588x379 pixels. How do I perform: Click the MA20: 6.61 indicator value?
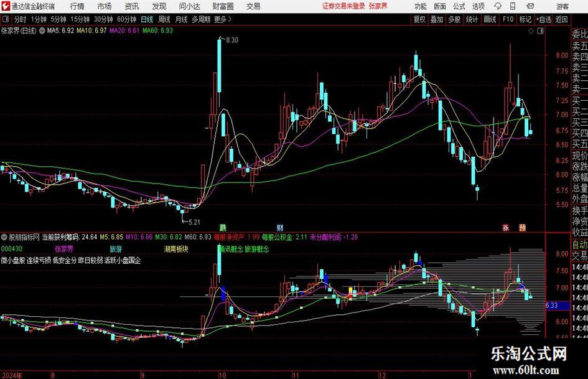(124, 30)
